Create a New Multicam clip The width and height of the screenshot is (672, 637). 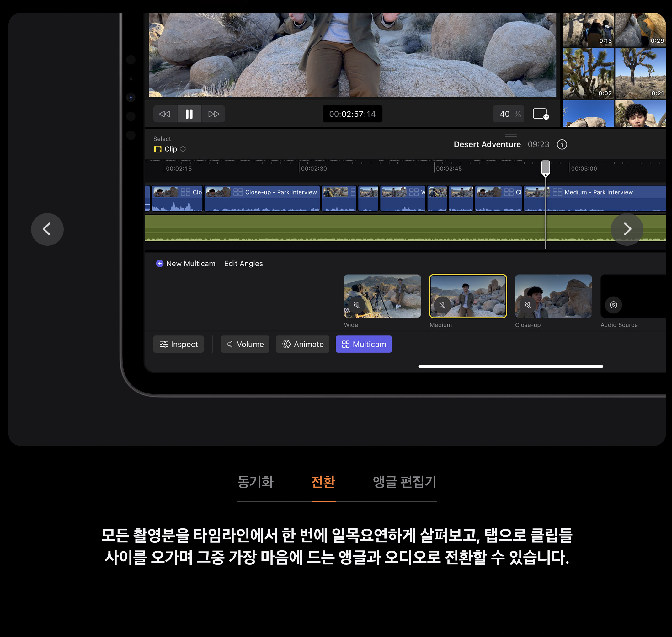coord(186,264)
